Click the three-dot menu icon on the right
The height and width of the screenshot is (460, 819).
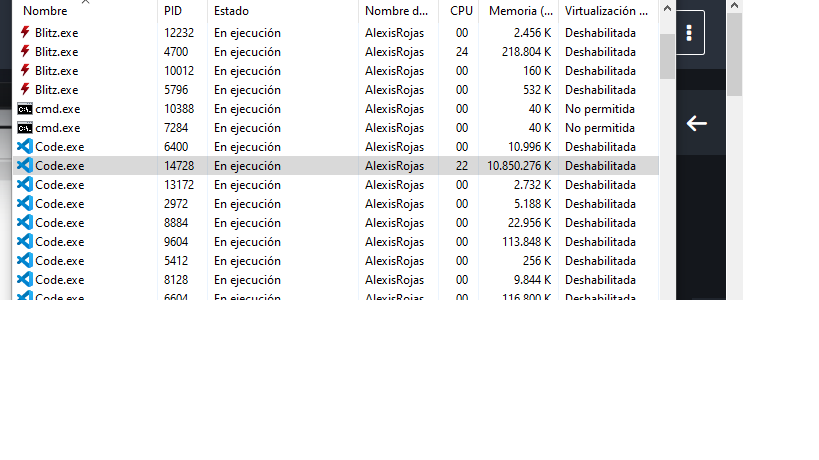[x=689, y=33]
